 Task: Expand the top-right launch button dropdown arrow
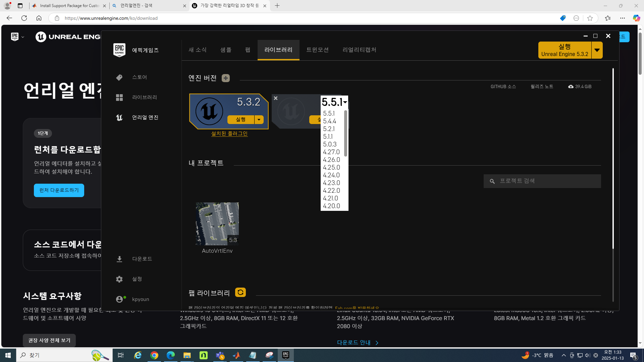597,50
